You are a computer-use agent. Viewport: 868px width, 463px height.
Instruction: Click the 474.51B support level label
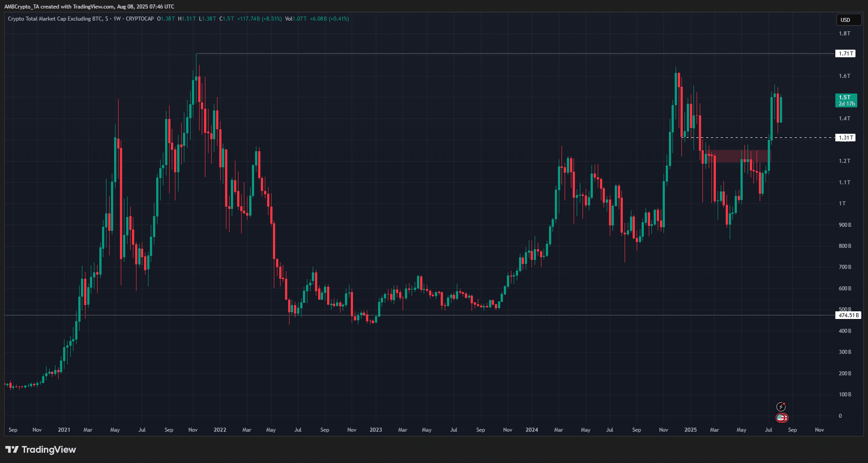[x=848, y=315]
